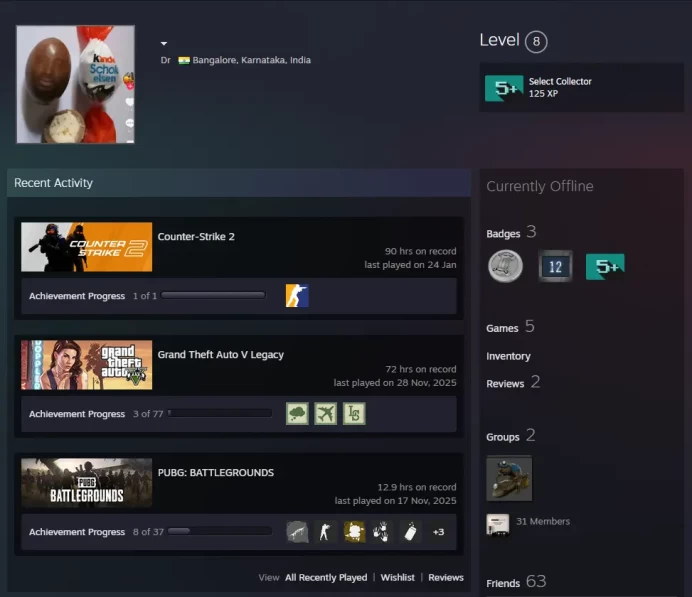Open the PUBG BATTLEGROUNDS banner
The width and height of the screenshot is (692, 597).
point(86,483)
